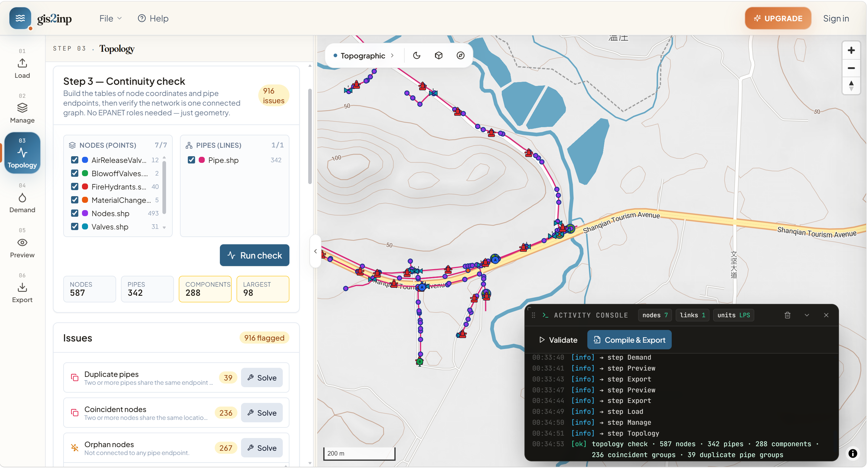Uncheck the Pipe.shp layer checkbox

pos(191,160)
